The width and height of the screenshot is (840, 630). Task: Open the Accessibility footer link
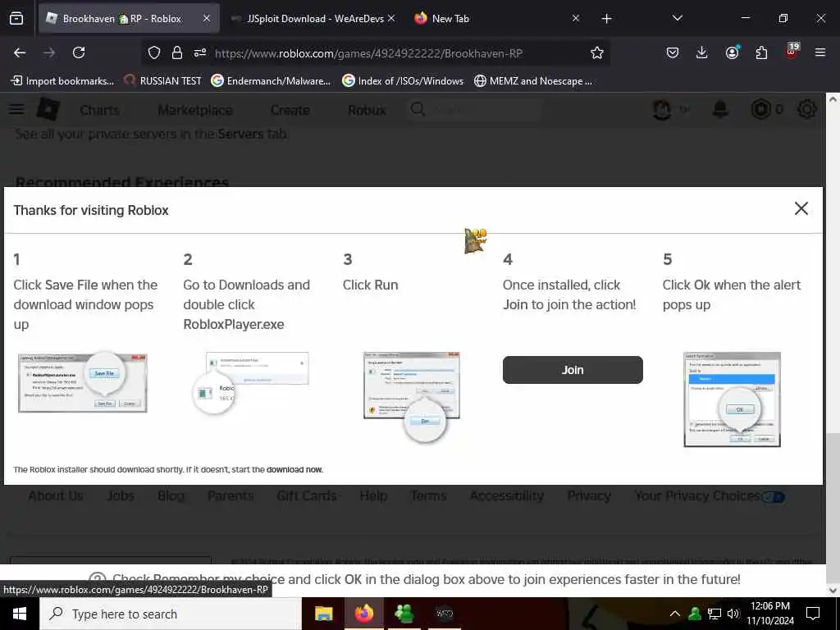507,496
